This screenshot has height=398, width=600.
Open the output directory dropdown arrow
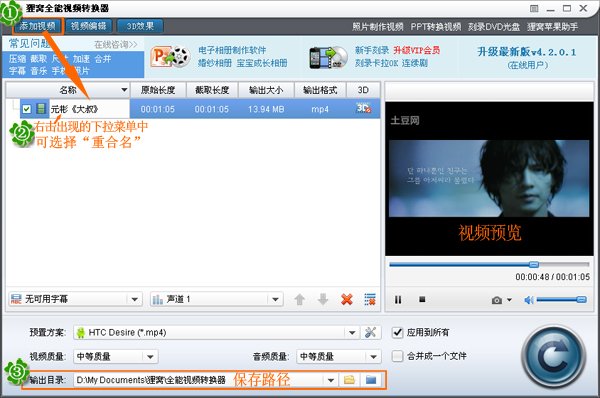tap(331, 380)
